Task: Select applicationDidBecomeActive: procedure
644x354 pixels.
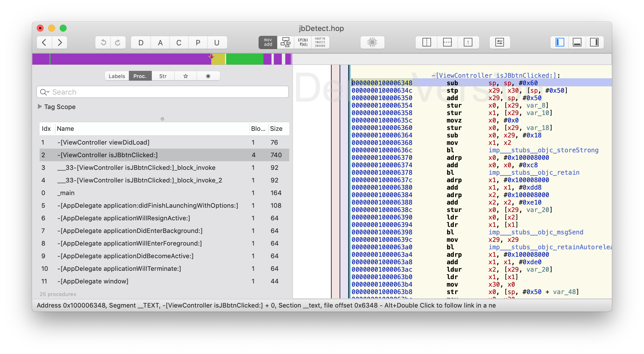Action: click(x=164, y=256)
